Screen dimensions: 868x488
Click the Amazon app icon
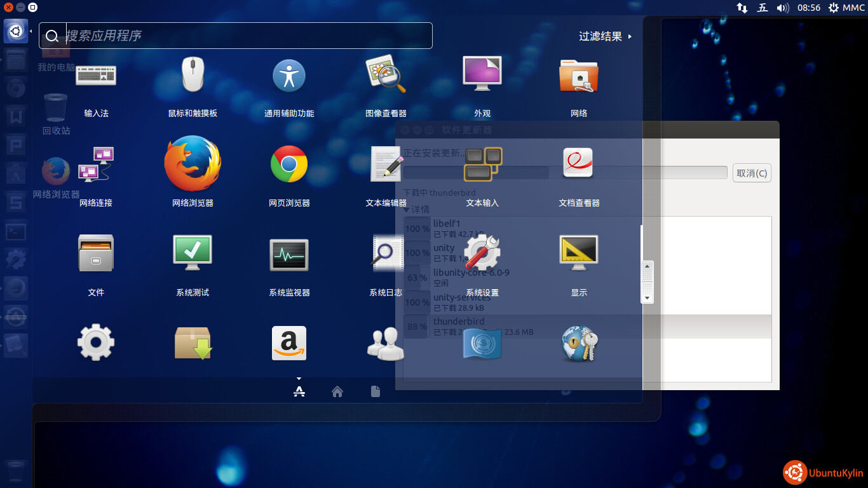point(289,343)
